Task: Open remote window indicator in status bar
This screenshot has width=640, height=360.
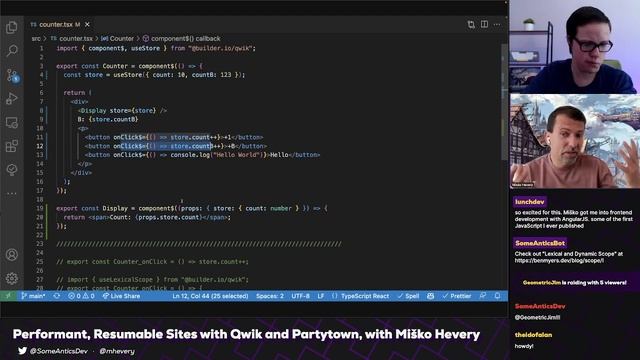Action: [x=8, y=296]
